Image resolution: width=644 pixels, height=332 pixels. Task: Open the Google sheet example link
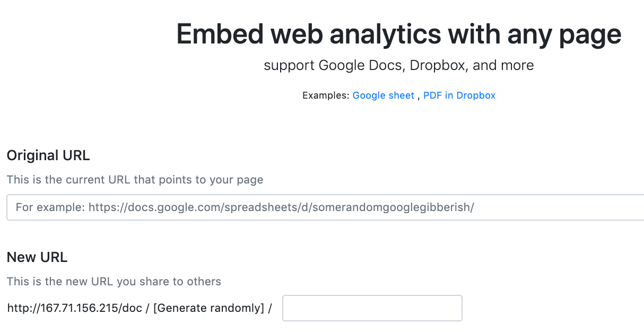pyautogui.click(x=383, y=95)
